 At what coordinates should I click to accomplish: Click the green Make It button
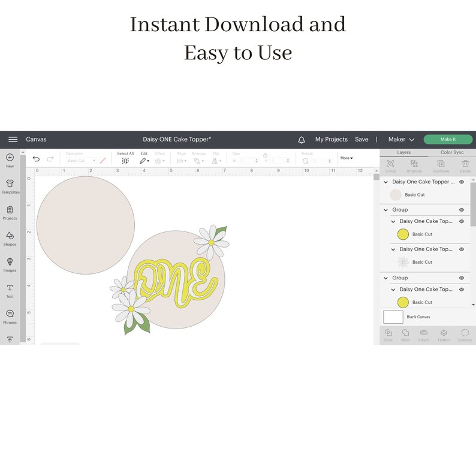[448, 139]
